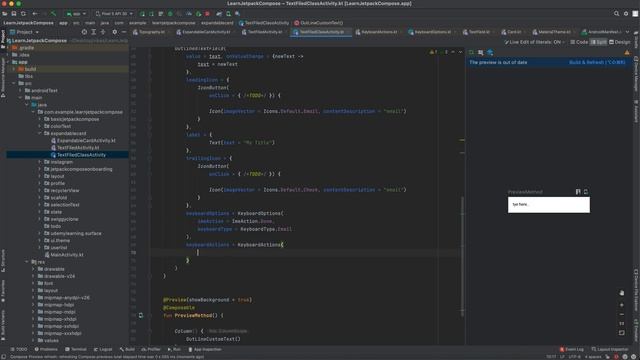Click Collapse All icon in Project panel
Screen dimensions: 640x360
(103, 32)
